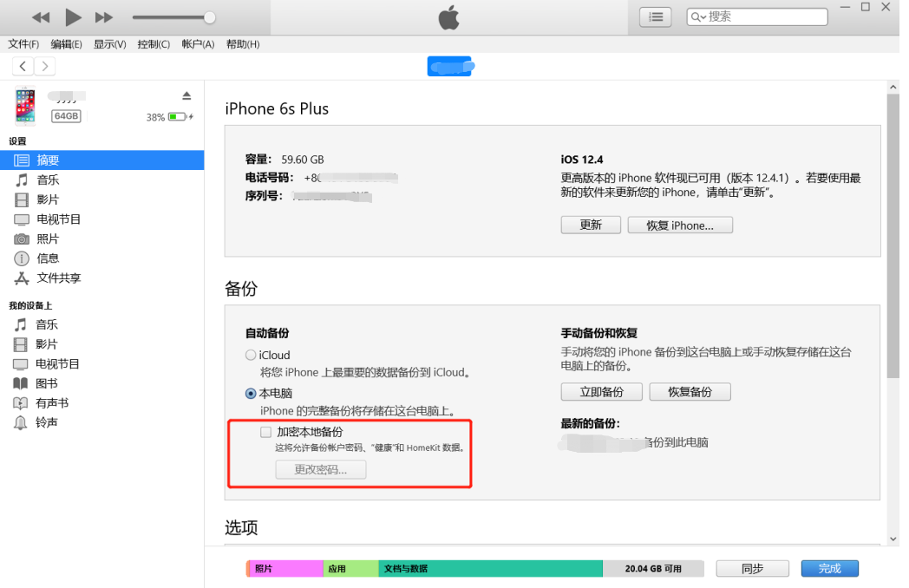Open the 控制(C) menu
Viewport: 909px width, 588px height.
154,44
